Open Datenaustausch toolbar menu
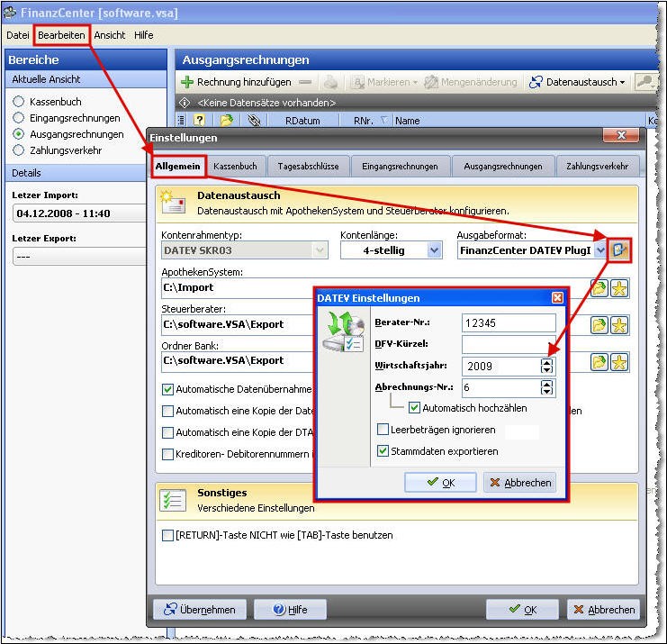The height and width of the screenshot is (644, 667). click(x=577, y=82)
